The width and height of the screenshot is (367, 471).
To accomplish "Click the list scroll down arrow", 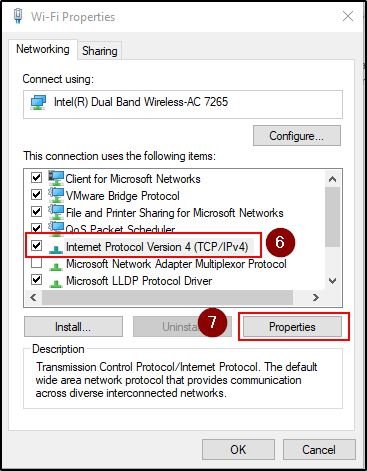I will click(x=332, y=281).
